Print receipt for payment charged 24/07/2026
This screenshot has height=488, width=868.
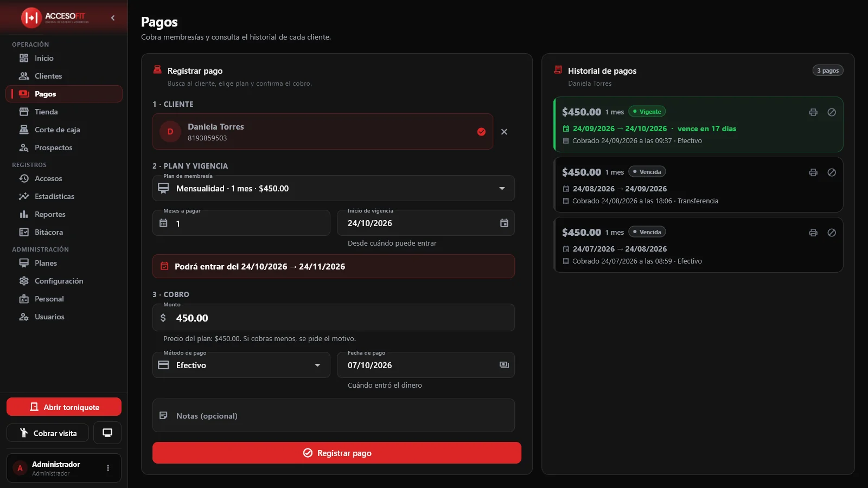click(813, 233)
